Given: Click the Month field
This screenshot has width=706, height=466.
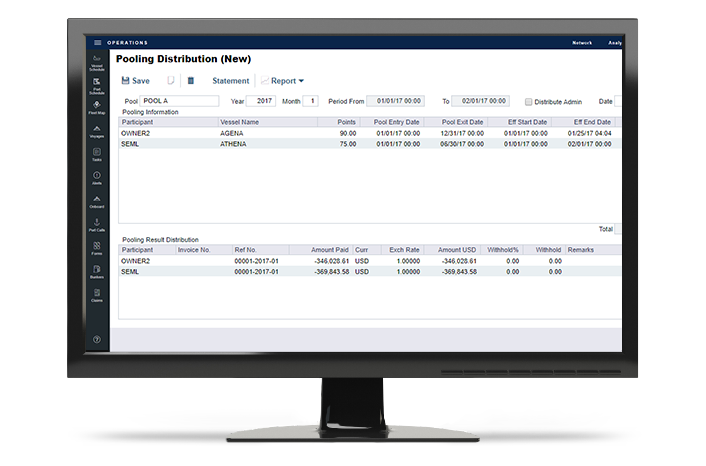Looking at the screenshot, I should tap(311, 101).
